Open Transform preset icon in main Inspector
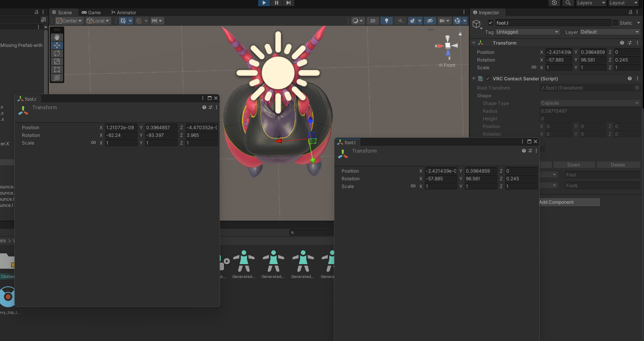The image size is (644, 341). (x=630, y=43)
